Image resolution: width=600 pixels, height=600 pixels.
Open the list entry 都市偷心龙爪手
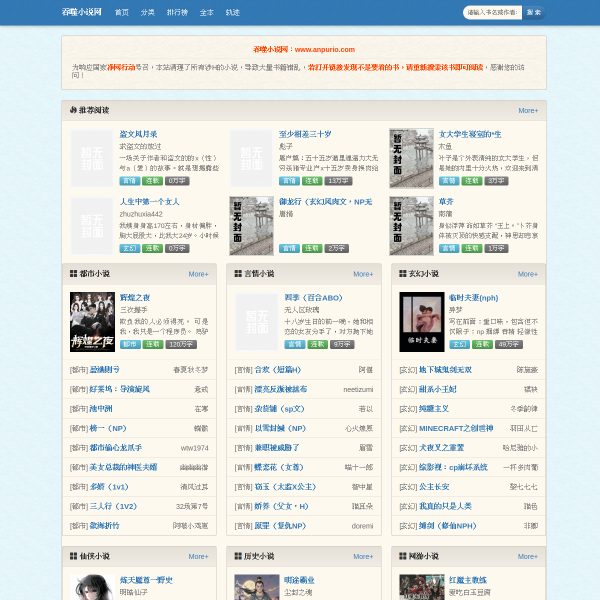[116, 448]
